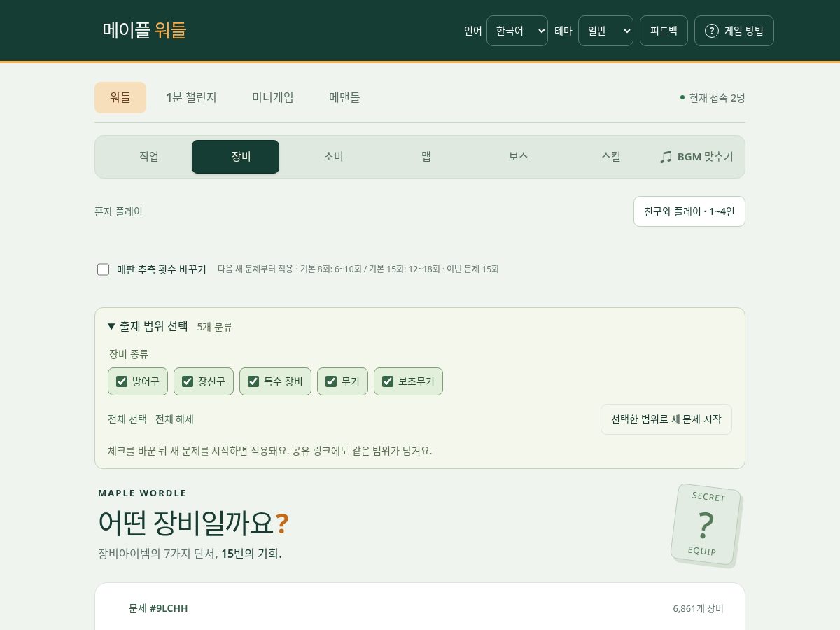The width and height of the screenshot is (840, 630).
Task: Click the 5개 분류 text
Action: pyautogui.click(x=215, y=327)
